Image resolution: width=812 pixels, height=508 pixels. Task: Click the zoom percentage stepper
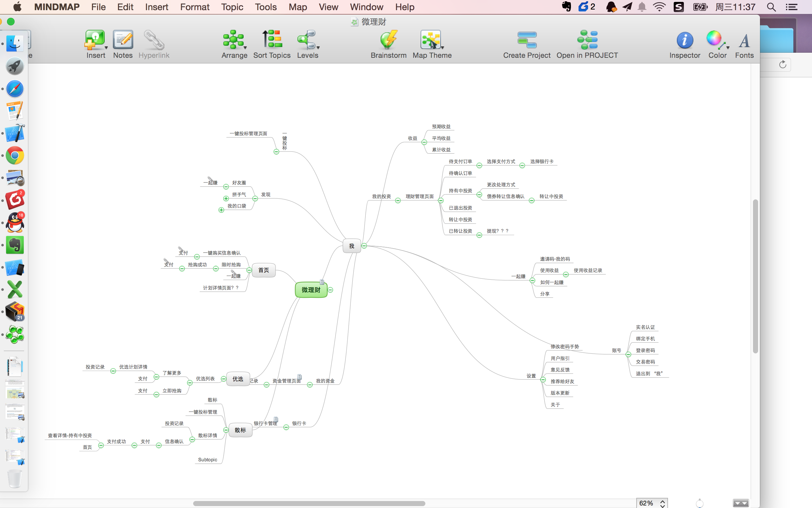point(662,503)
